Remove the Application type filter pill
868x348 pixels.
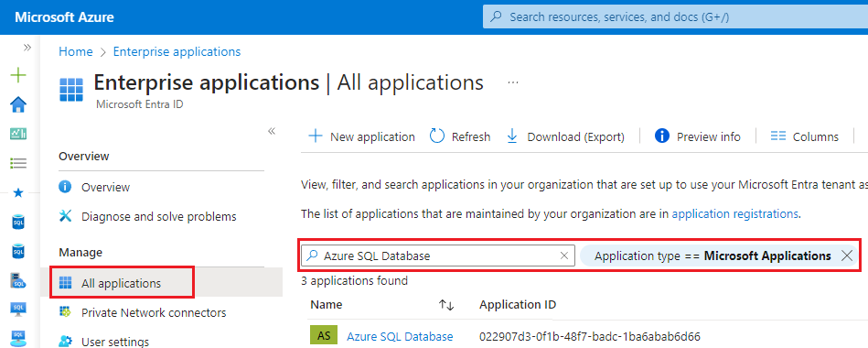pos(847,256)
